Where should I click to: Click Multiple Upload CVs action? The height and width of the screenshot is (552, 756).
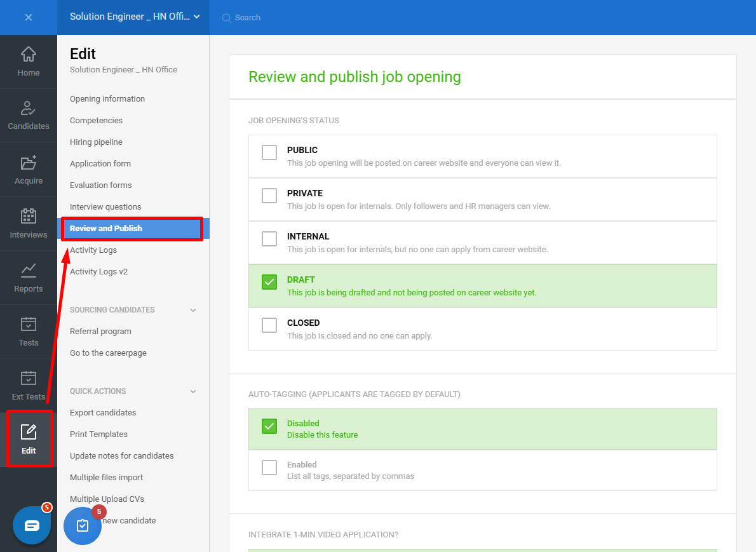coord(107,499)
